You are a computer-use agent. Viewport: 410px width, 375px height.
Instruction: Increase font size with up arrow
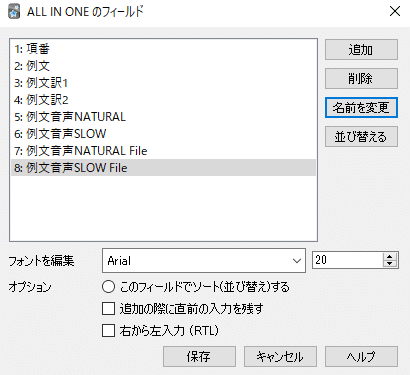[390, 256]
